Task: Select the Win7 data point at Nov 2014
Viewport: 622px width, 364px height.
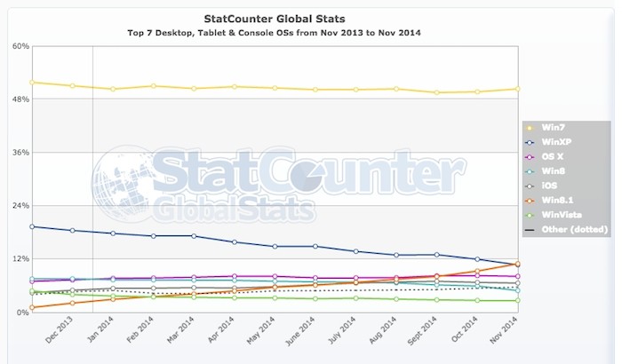Action: pos(517,89)
